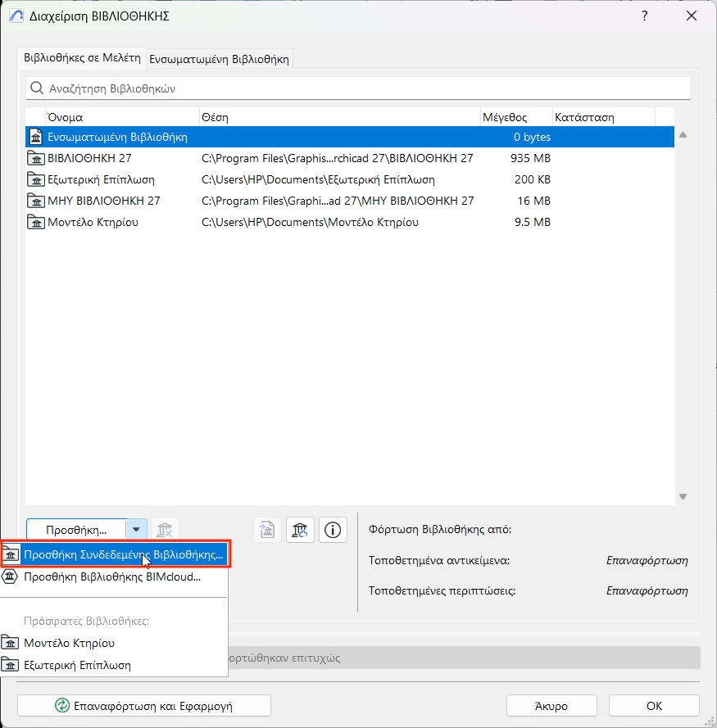Click the folder icon of Εξωτερική Επίπλωση row
This screenshot has height=728, width=717.
point(36,179)
